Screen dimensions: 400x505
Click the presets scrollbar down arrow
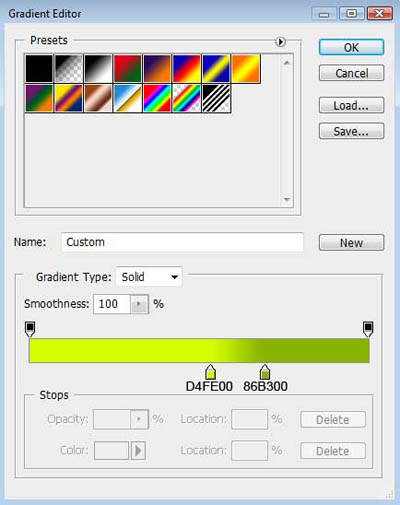287,199
